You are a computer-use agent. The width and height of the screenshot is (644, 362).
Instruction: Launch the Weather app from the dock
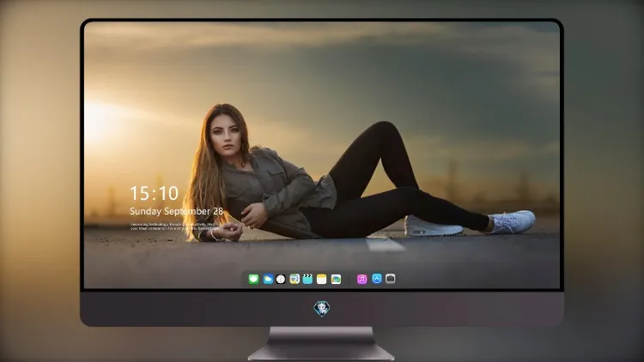pyautogui.click(x=268, y=279)
